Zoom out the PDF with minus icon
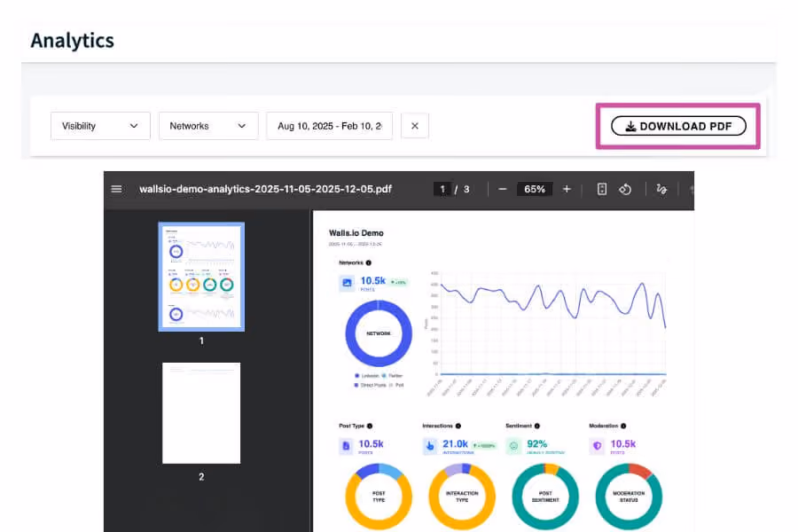Viewport: 798px width, 532px height. click(503, 190)
